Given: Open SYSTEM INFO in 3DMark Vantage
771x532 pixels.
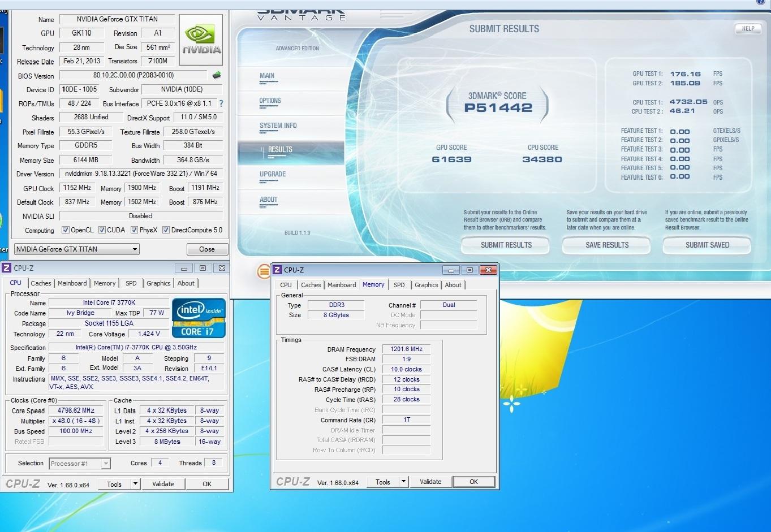Looking at the screenshot, I should (291, 127).
